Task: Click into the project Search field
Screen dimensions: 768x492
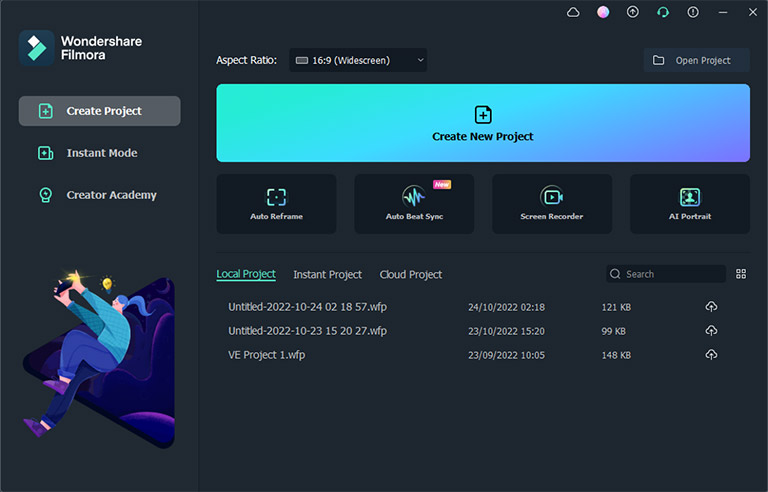Action: coord(666,274)
